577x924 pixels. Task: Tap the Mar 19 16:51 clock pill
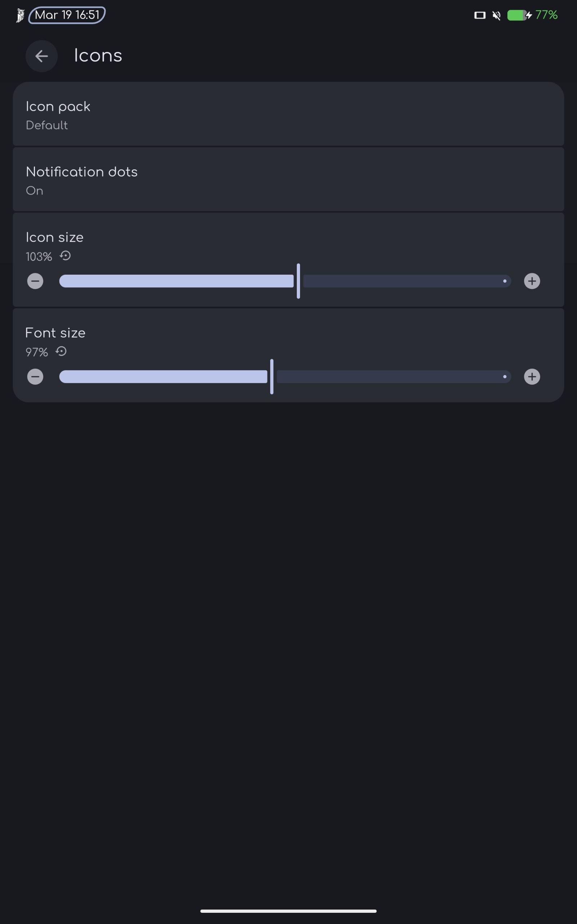67,15
